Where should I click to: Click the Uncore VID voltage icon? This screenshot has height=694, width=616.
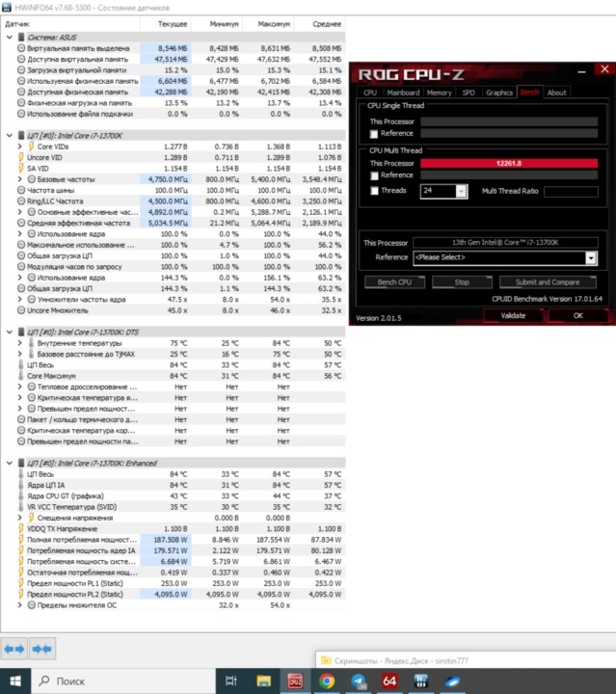coord(21,157)
